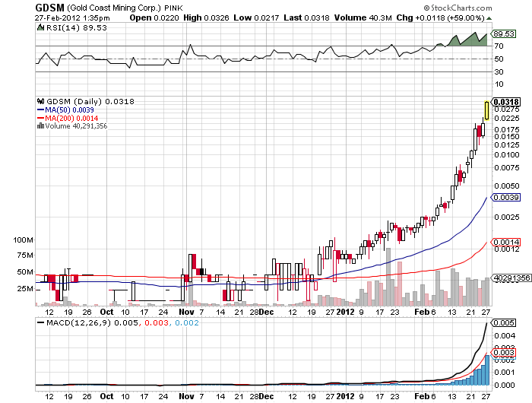This screenshot has height=403, width=532.
Task: Click the 50M volume axis label
Action: [25, 272]
